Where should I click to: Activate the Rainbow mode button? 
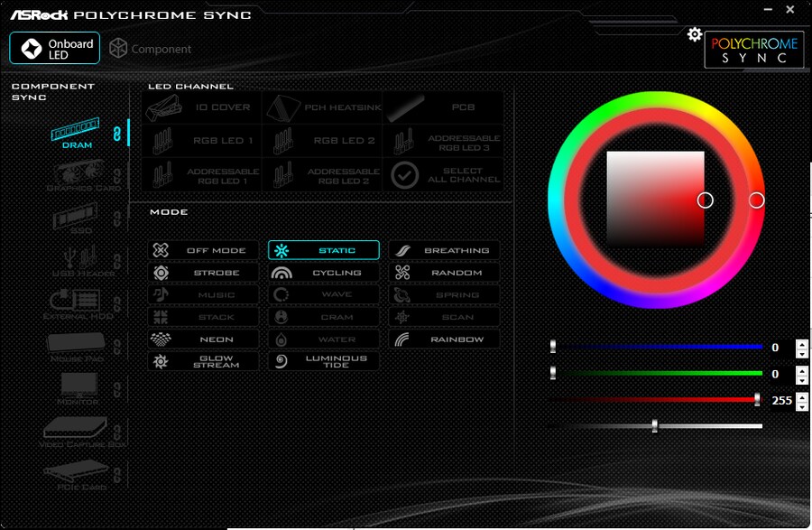click(444, 339)
